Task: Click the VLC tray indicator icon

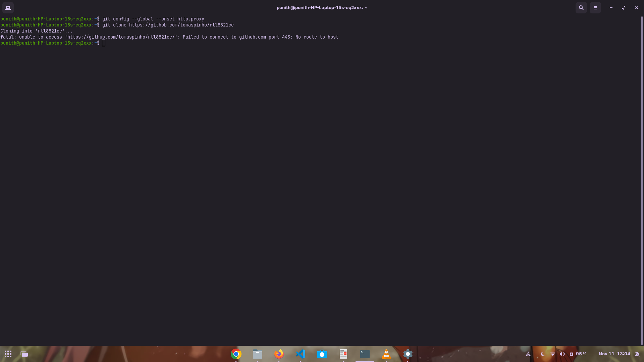Action: (528, 354)
